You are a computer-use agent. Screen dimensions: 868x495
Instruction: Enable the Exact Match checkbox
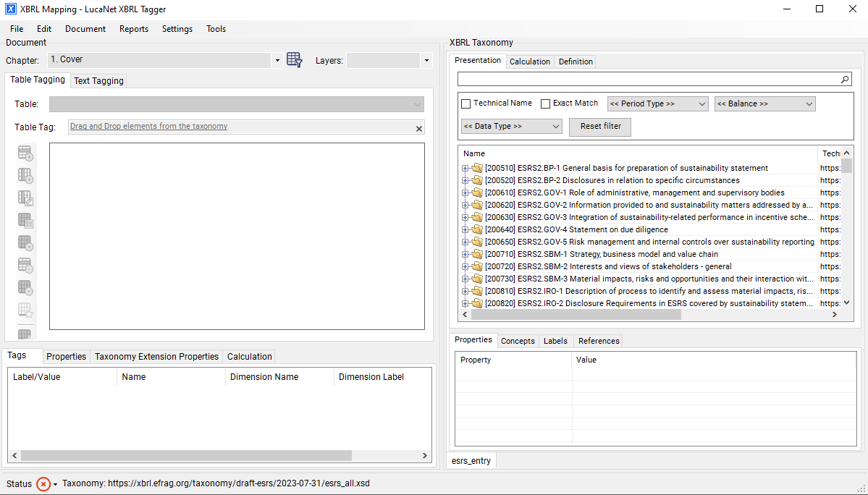[545, 103]
